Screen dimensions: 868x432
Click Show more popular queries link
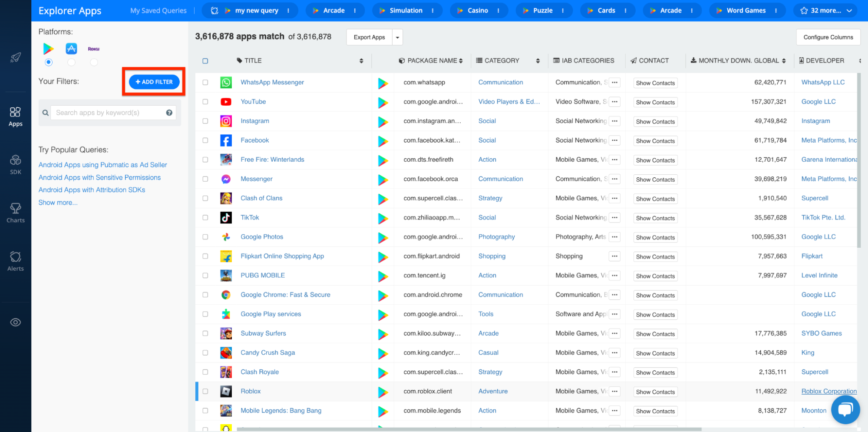pyautogui.click(x=58, y=203)
